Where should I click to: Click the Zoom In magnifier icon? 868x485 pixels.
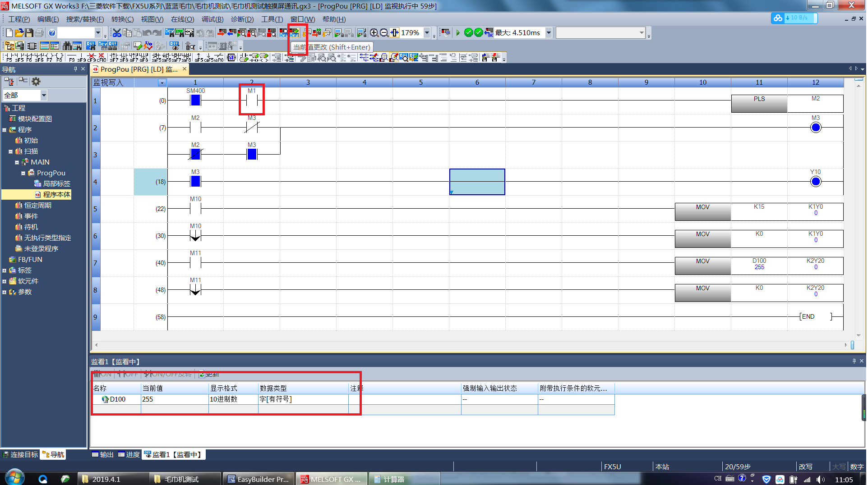tap(374, 33)
